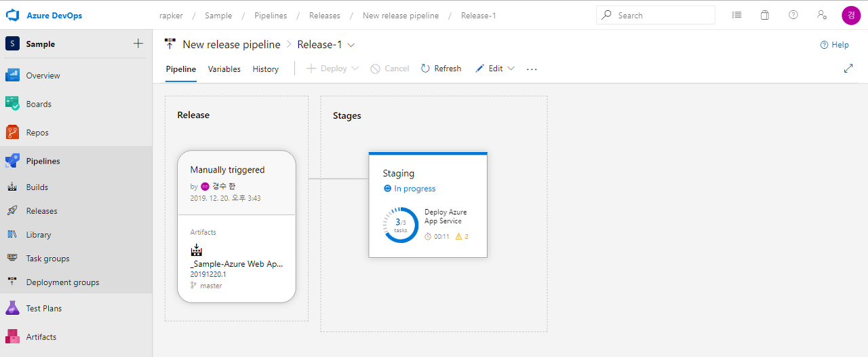
Task: Click the Test Plans flask icon
Action: click(x=12, y=308)
